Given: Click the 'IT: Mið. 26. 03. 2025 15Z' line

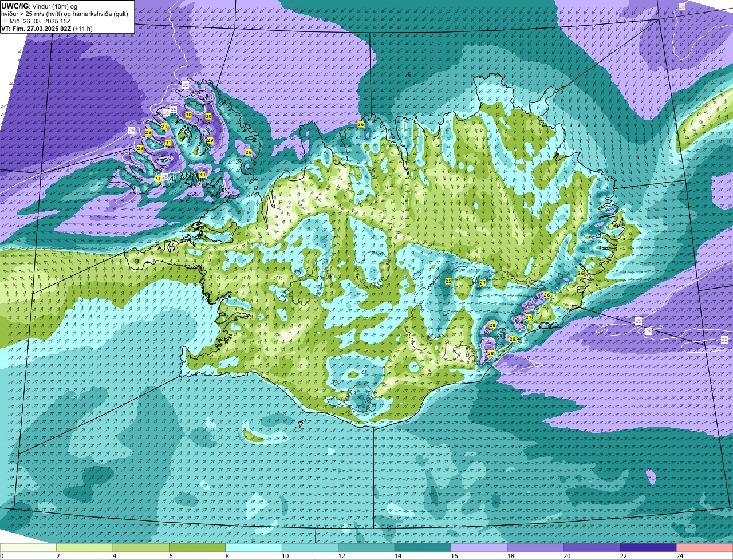Looking at the screenshot, I should point(36,21).
